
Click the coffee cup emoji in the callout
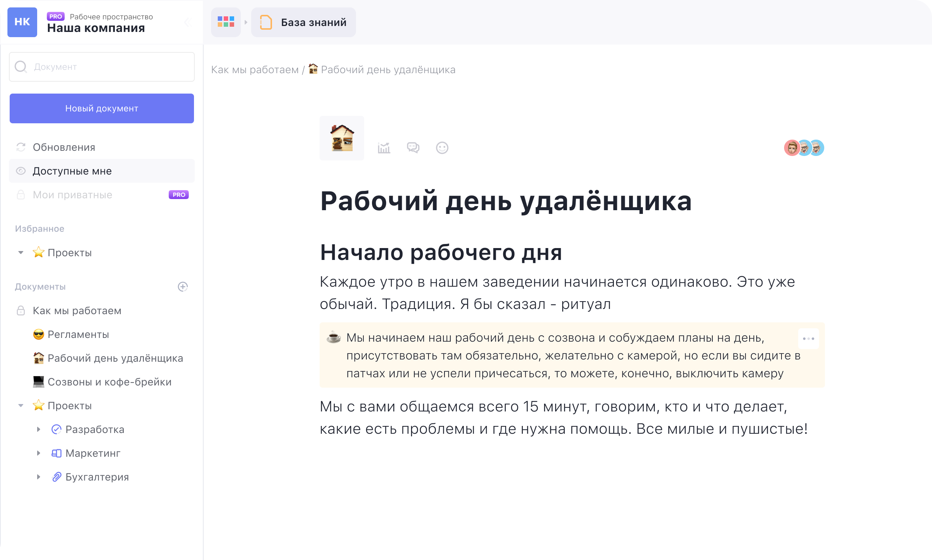(x=333, y=338)
